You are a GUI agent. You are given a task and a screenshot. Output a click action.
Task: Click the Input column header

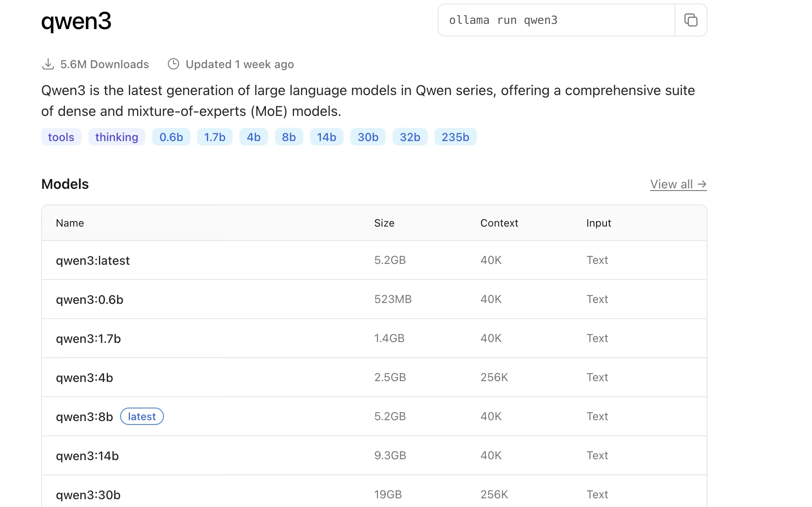point(599,223)
